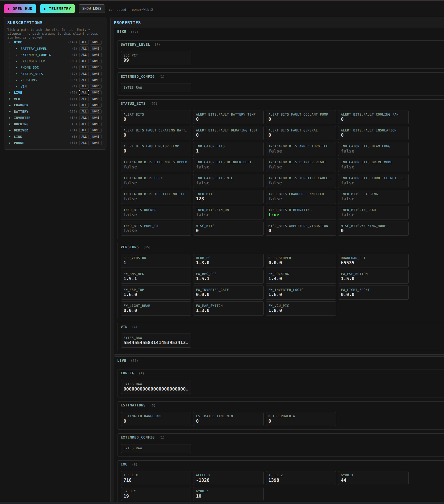This screenshot has width=444, height=504.
Task: Click the MOTOR_POWER_W card
Action: click(301, 419)
